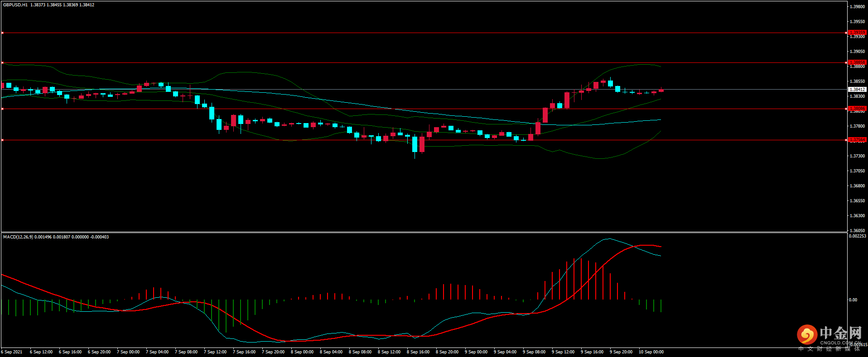Click the 1.38550 price scale label
868x357 pixels.
click(858, 81)
